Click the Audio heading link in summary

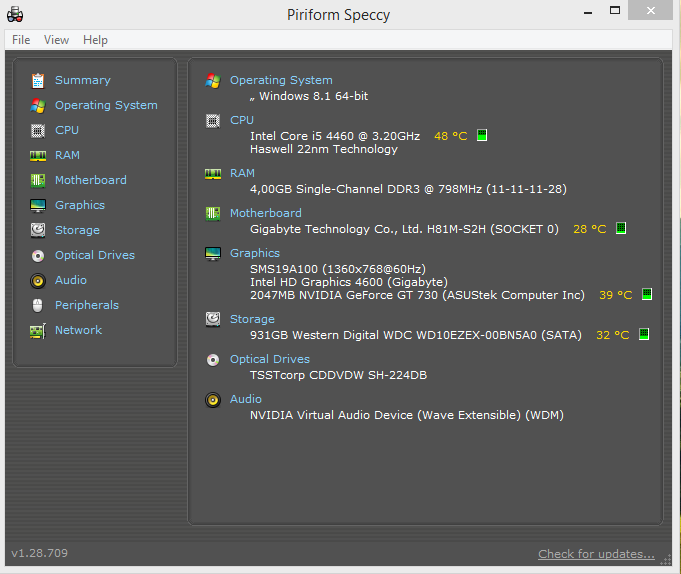(246, 399)
